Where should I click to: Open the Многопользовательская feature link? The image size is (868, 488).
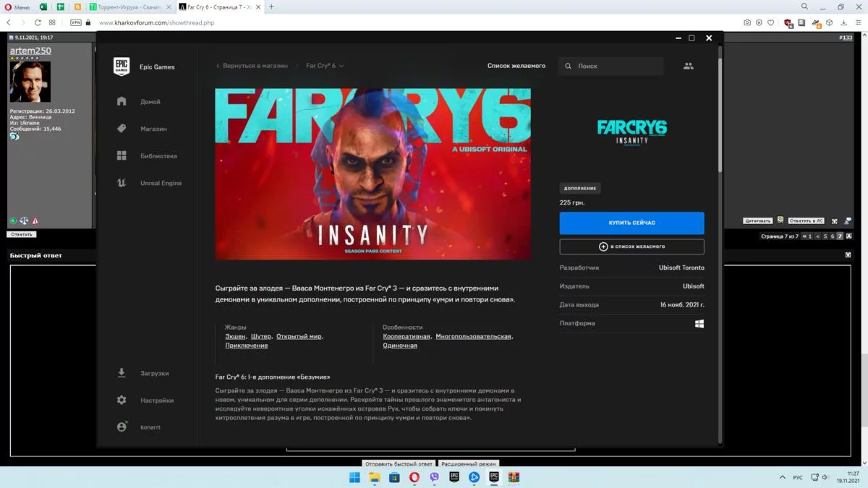473,336
